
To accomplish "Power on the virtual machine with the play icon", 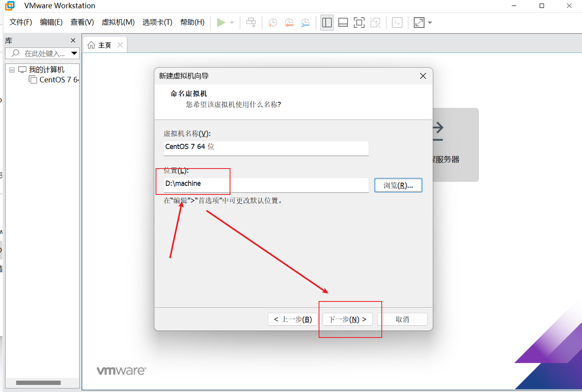I will (x=221, y=22).
